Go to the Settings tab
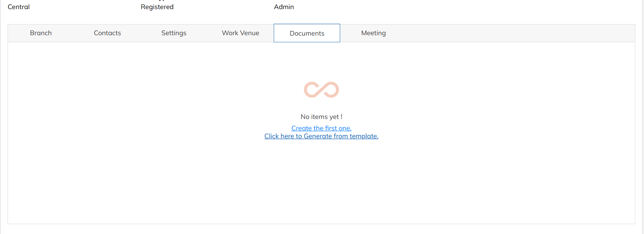The image size is (644, 234). tap(174, 33)
